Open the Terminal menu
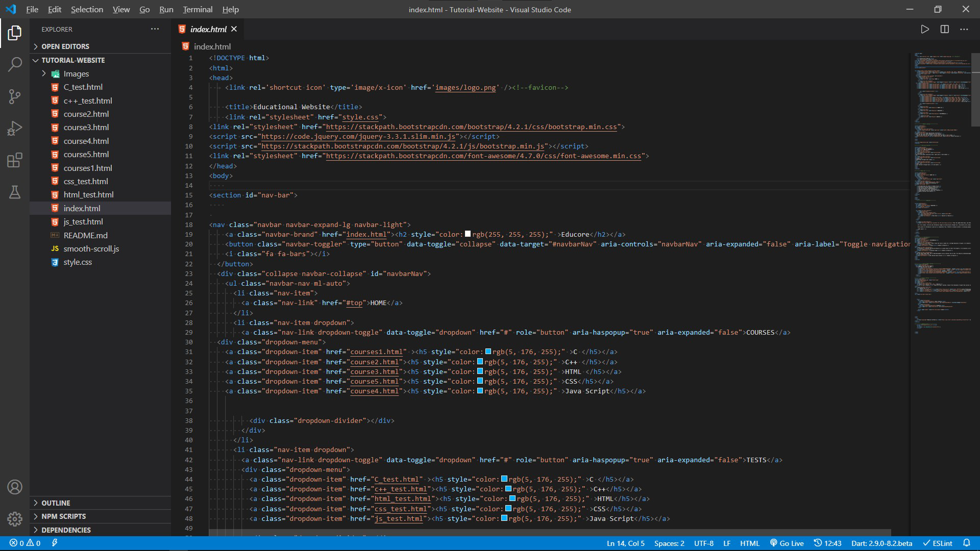Image resolution: width=980 pixels, height=551 pixels. click(198, 9)
